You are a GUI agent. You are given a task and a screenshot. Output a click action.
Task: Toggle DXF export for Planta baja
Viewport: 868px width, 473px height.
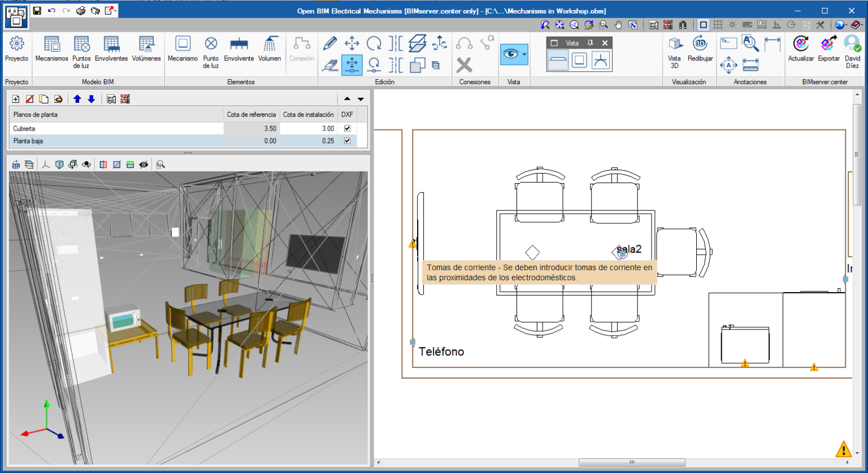pyautogui.click(x=347, y=141)
